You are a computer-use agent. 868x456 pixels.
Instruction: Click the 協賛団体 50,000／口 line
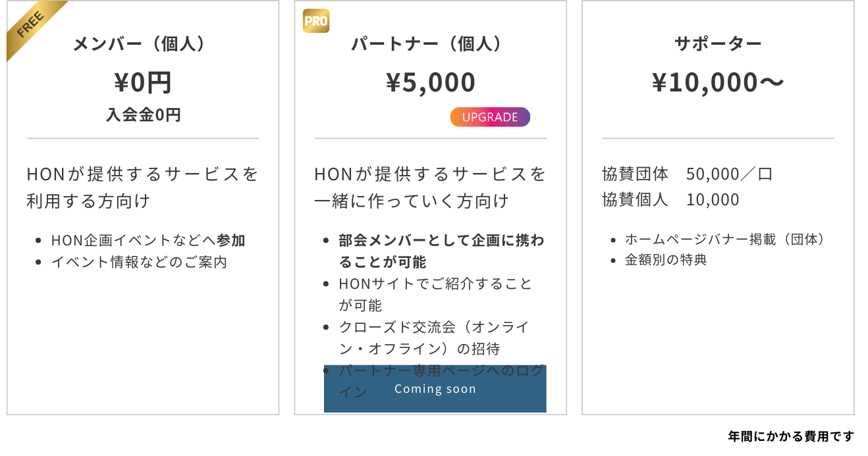click(x=688, y=174)
